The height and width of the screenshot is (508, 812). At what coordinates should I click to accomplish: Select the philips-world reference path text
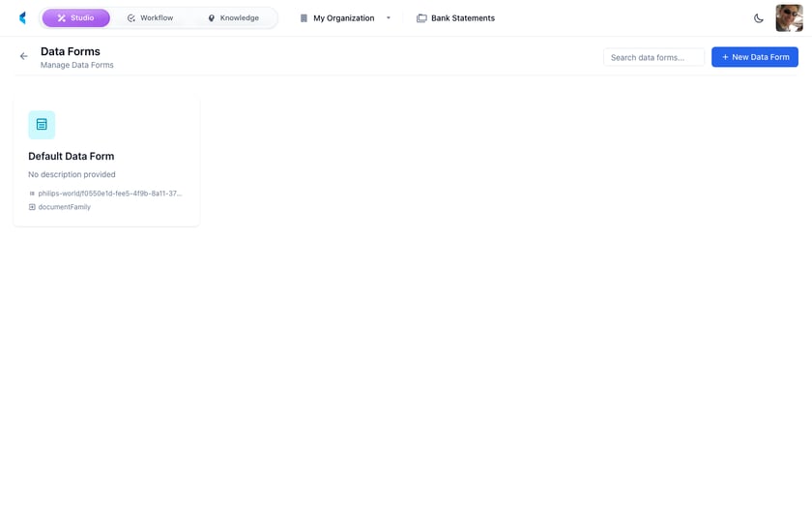tap(110, 194)
